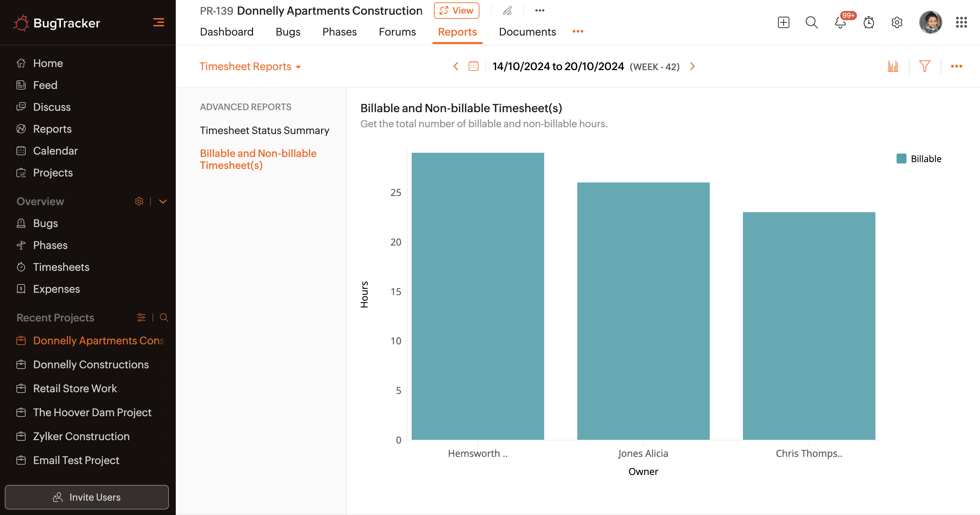This screenshot has height=515, width=980.
Task: Open the apps grid launcher
Action: 961,23
